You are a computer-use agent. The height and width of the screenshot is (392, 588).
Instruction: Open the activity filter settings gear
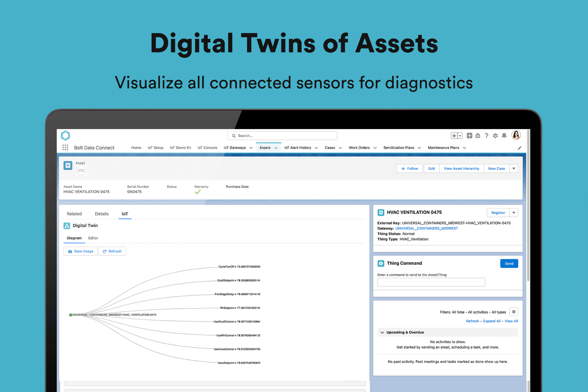tap(514, 312)
